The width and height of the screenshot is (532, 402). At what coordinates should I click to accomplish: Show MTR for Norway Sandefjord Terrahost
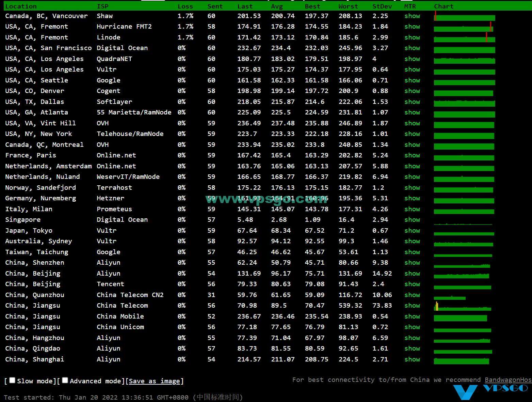coord(412,188)
